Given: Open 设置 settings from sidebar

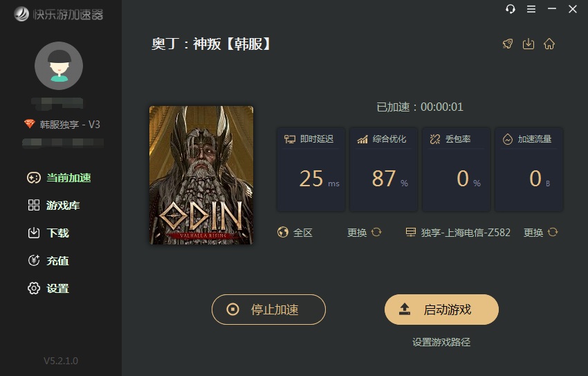Looking at the screenshot, I should click(x=48, y=288).
